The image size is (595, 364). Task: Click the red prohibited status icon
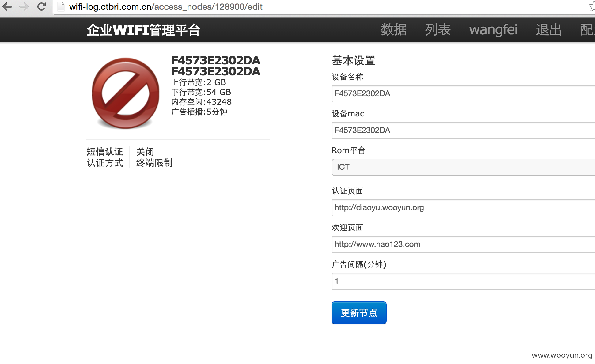pyautogui.click(x=126, y=93)
